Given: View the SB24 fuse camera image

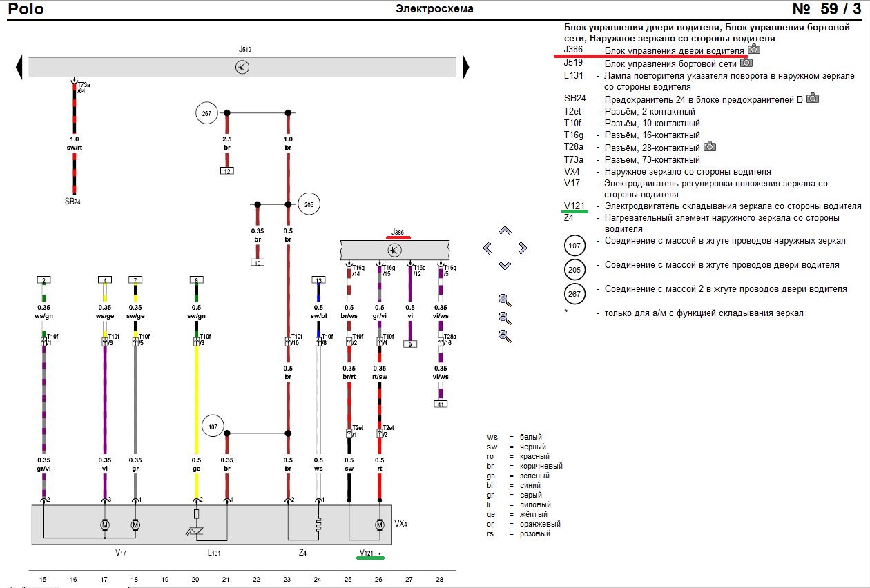Looking at the screenshot, I should pos(813,99).
